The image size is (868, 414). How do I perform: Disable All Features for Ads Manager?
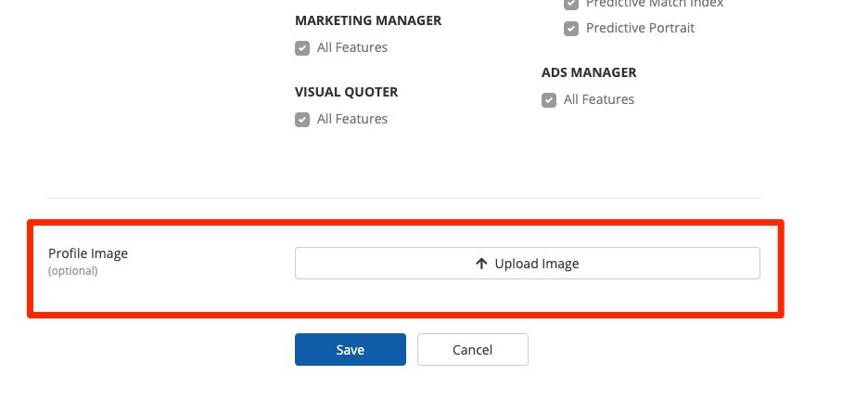(x=549, y=100)
